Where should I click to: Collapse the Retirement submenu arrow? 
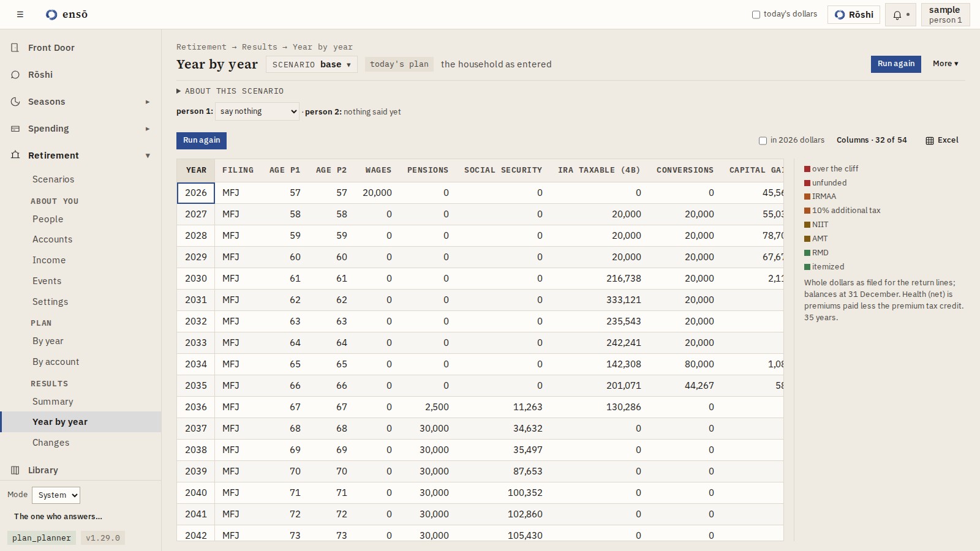pos(148,156)
